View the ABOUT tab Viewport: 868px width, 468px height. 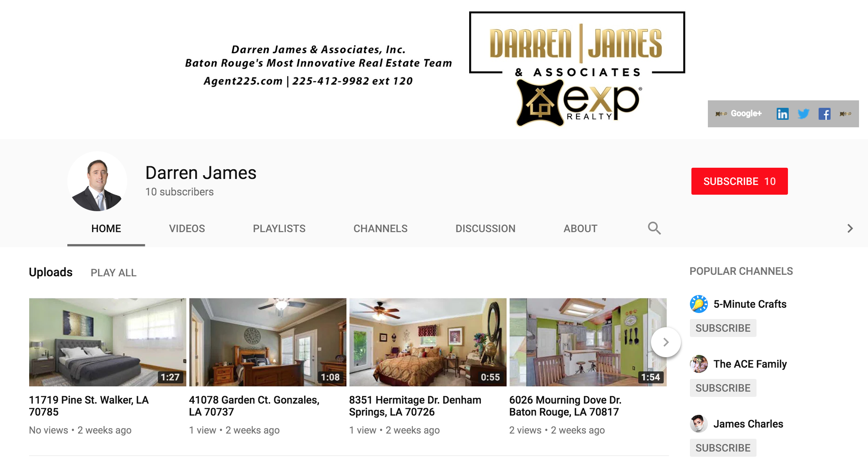click(580, 228)
